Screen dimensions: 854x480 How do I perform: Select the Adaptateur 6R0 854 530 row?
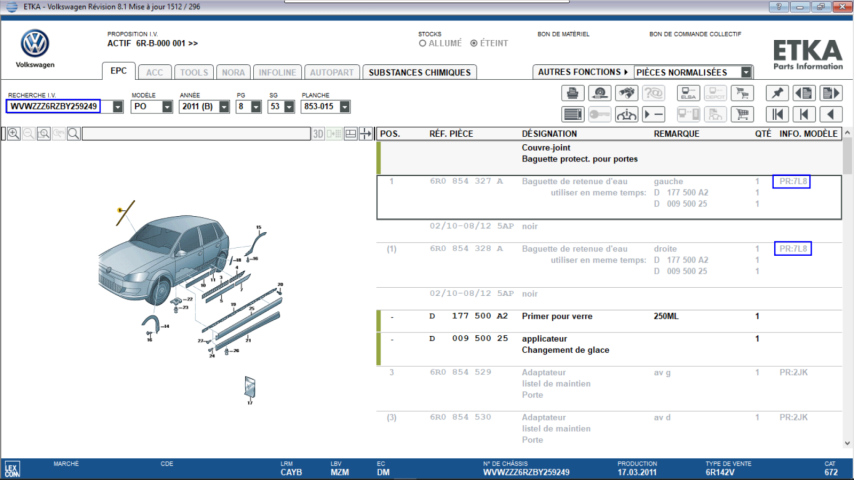pyautogui.click(x=609, y=428)
